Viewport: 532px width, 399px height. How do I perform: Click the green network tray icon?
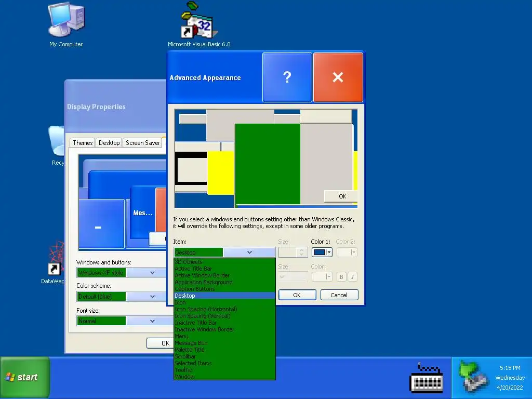[x=473, y=376]
